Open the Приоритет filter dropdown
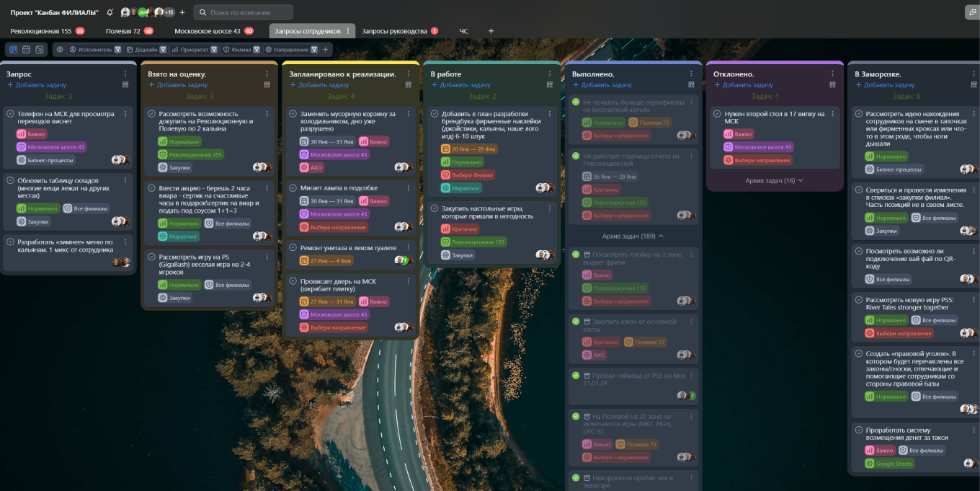The height and width of the screenshot is (491, 980). point(195,50)
